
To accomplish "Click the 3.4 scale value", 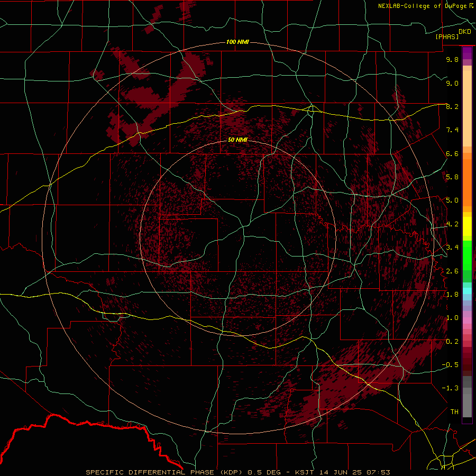I will [x=452, y=248].
